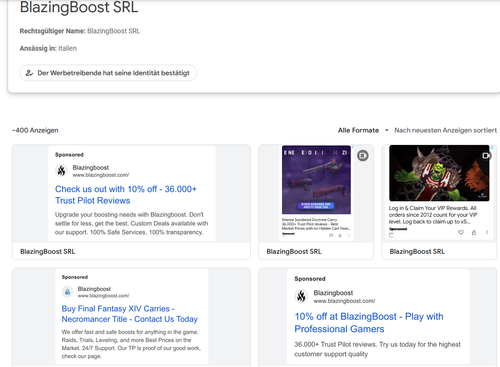The height and width of the screenshot is (367, 500).
Task: Click BlazingBoost SRL label under orc video ad
Action: tap(417, 252)
